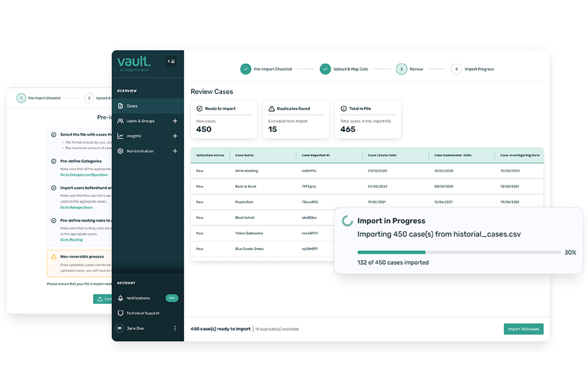Toggle the Select the file check circle
The width and height of the screenshot is (588, 392).
(x=54, y=134)
